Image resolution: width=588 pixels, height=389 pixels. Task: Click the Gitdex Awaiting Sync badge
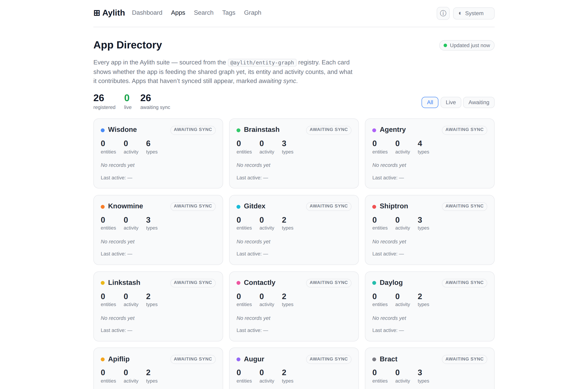click(x=329, y=206)
